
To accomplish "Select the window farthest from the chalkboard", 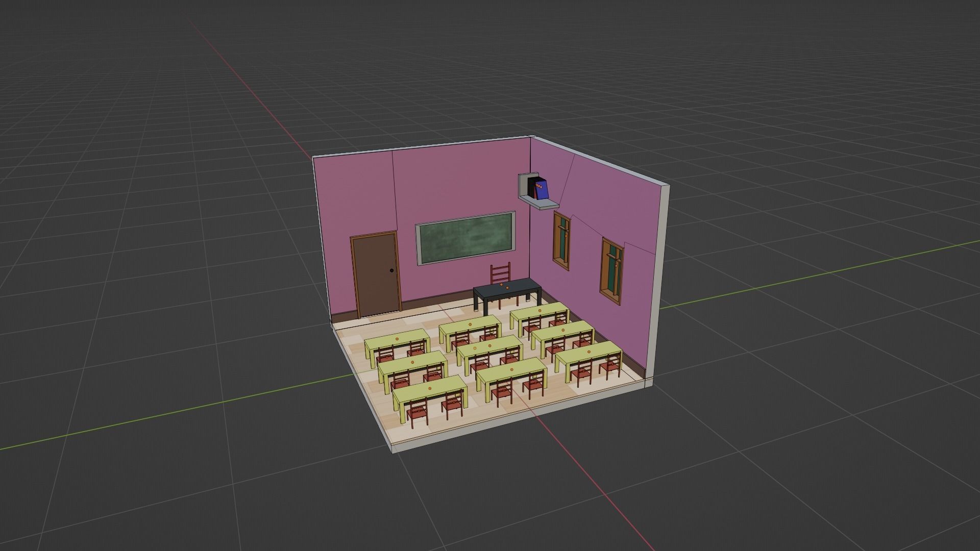I will [612, 271].
